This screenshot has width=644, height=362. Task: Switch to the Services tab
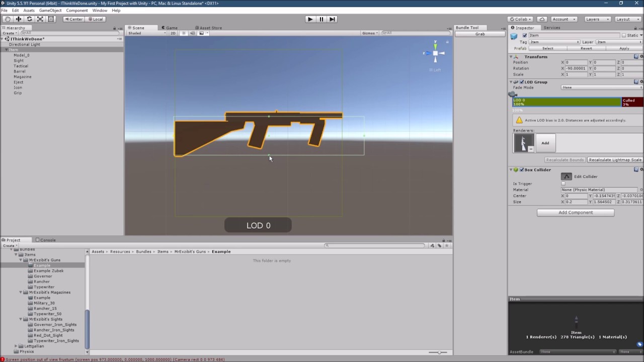pyautogui.click(x=551, y=28)
